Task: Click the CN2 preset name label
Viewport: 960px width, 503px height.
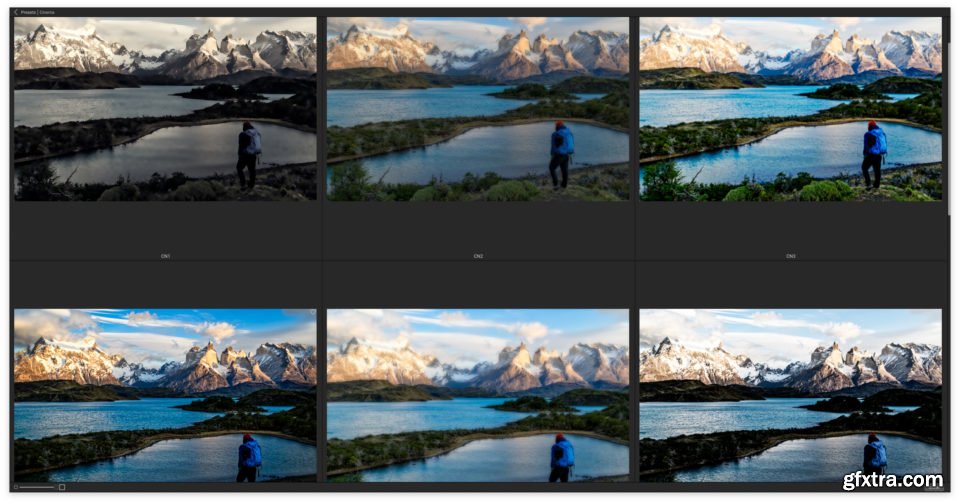Action: (x=478, y=256)
